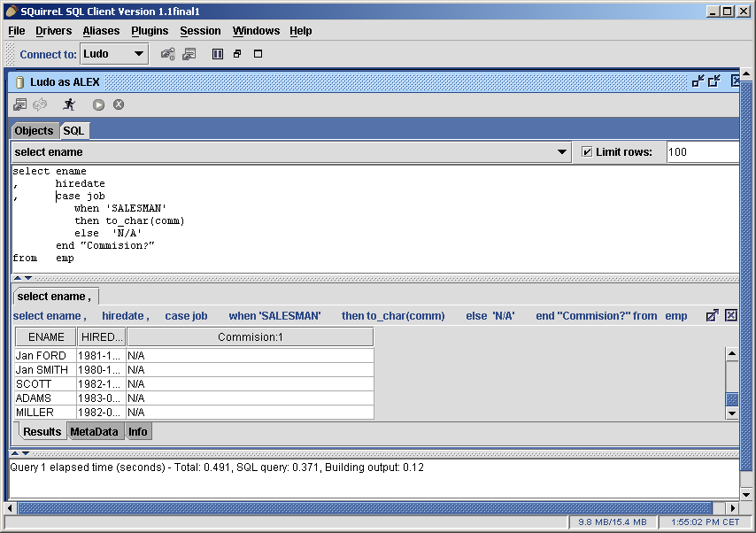756x533 pixels.
Task: Expand the SQL history dropdown
Action: point(562,152)
